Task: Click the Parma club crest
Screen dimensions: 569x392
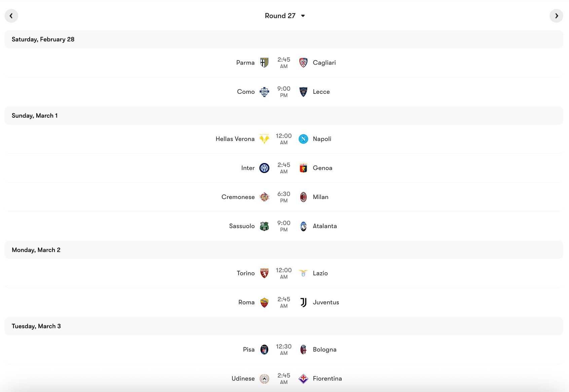Action: pyautogui.click(x=264, y=63)
